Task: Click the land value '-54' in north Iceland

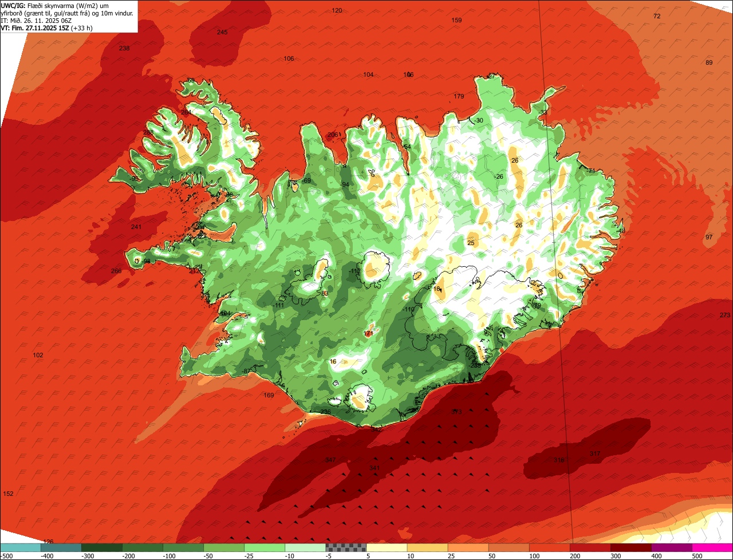Action: point(407,147)
